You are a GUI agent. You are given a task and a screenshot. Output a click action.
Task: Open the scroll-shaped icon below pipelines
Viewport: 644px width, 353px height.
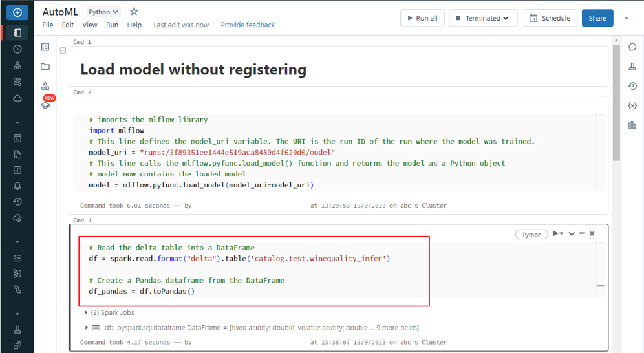17,290
